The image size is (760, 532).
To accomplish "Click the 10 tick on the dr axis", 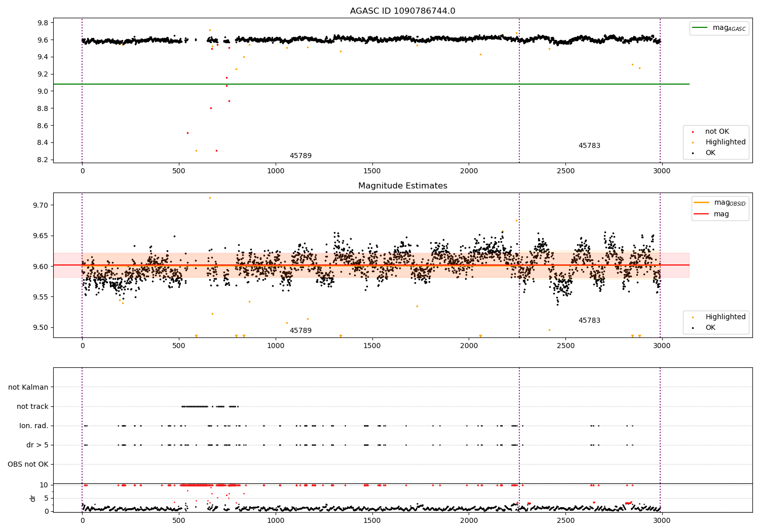I will click(44, 485).
